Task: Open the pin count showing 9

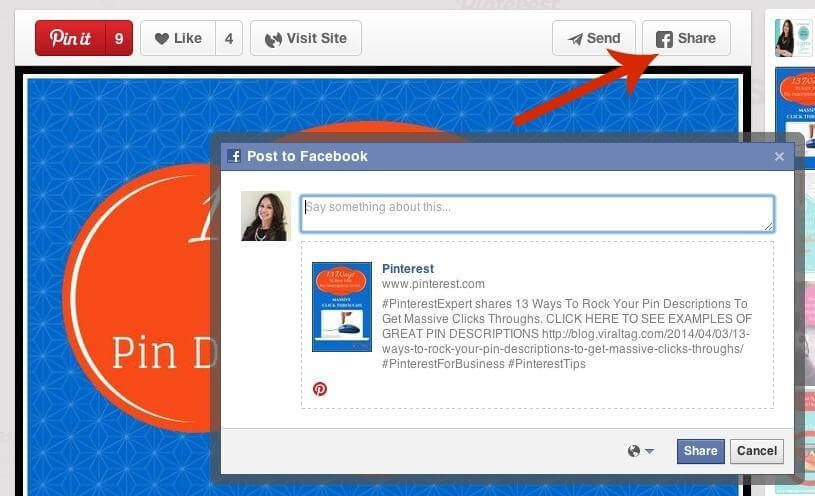Action: pyautogui.click(x=119, y=38)
